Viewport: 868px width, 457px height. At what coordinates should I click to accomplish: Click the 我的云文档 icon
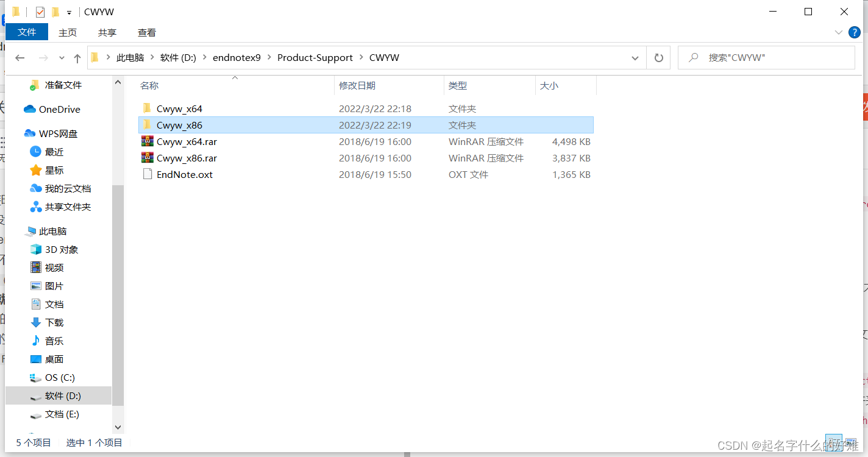[36, 188]
